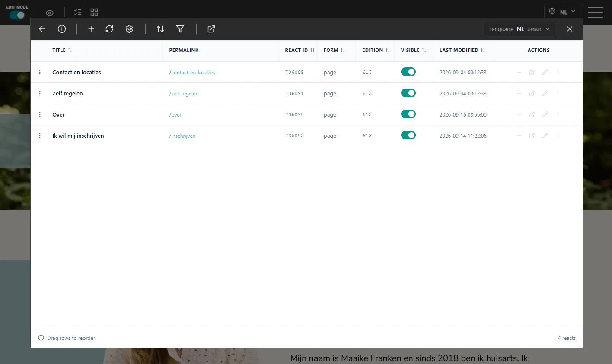Image resolution: width=612 pixels, height=364 pixels.
Task: Sort by Last Modified column header
Action: pos(462,50)
